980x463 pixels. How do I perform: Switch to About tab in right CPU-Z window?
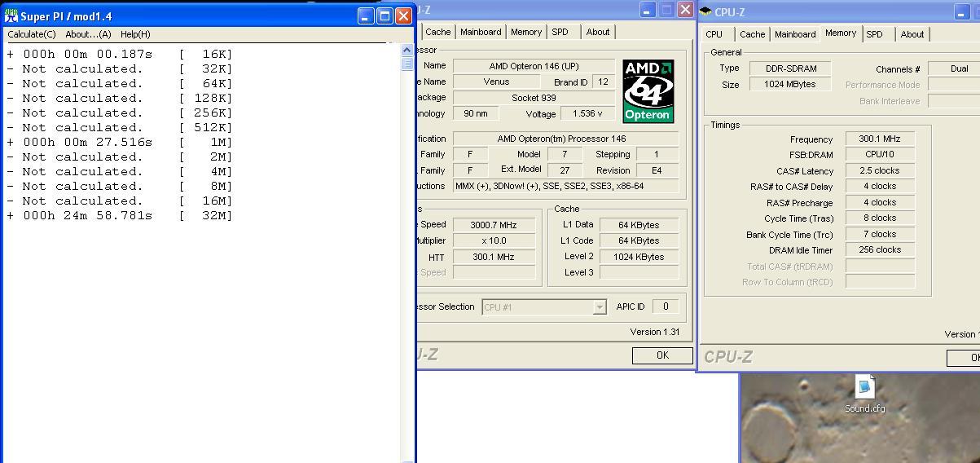(x=912, y=34)
